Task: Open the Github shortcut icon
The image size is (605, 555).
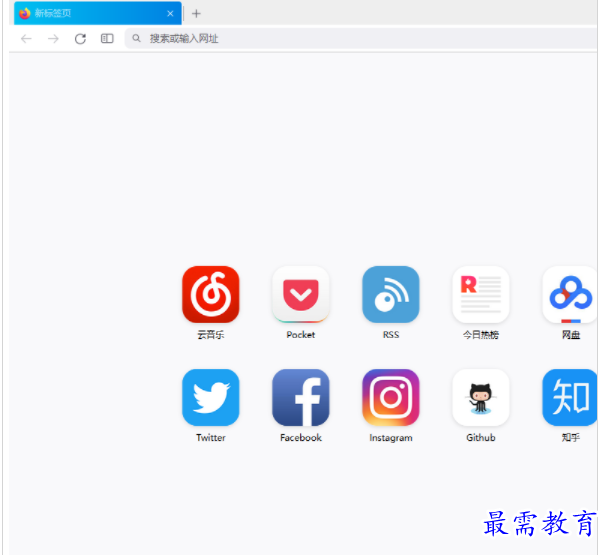Action: tap(481, 397)
